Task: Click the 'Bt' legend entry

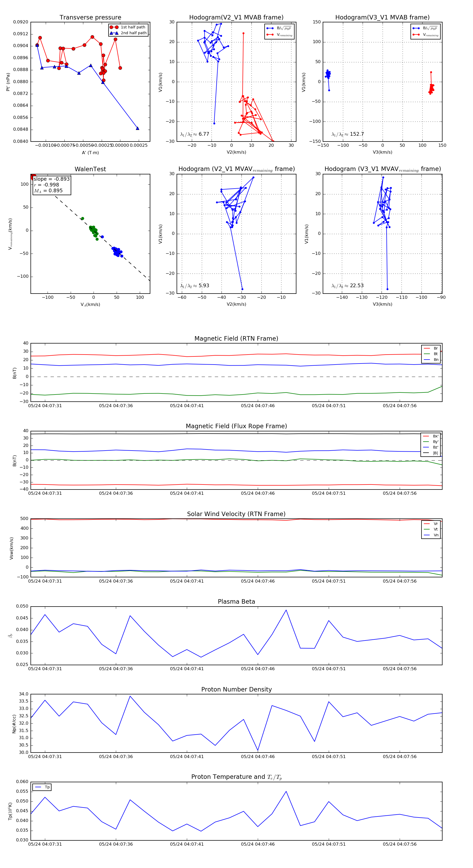Action: [431, 354]
